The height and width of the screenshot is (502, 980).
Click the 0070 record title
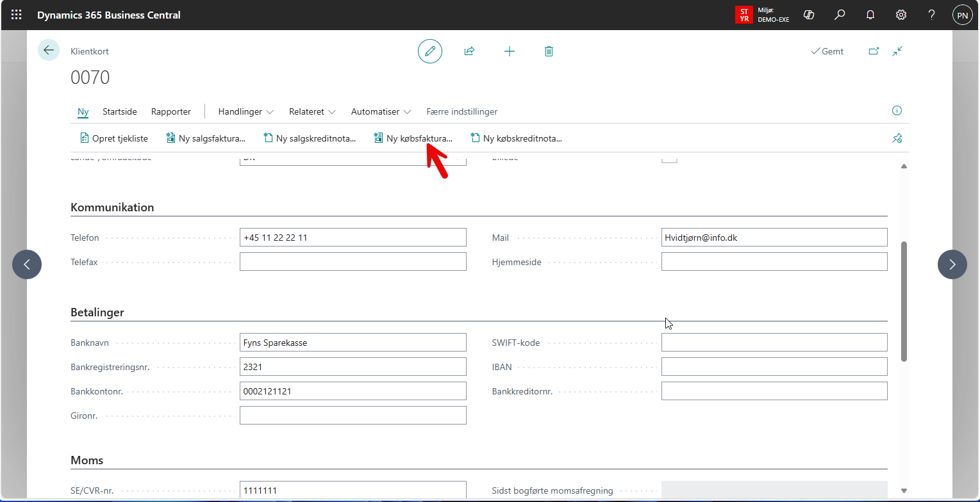[90, 77]
